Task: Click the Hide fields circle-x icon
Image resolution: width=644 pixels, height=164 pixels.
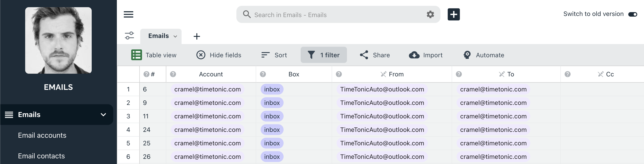Action: tap(201, 55)
